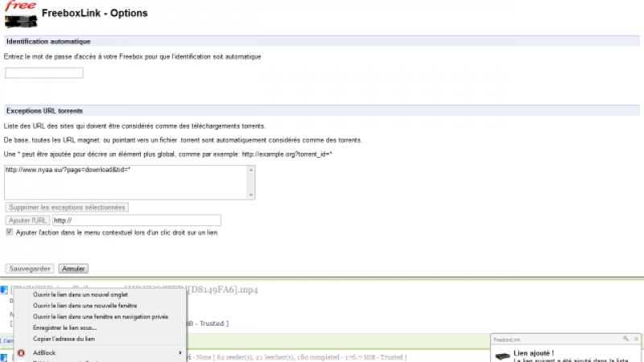Choose Ouvrir le lien dans un nouvel onglet
644x362 pixels.
point(80,294)
